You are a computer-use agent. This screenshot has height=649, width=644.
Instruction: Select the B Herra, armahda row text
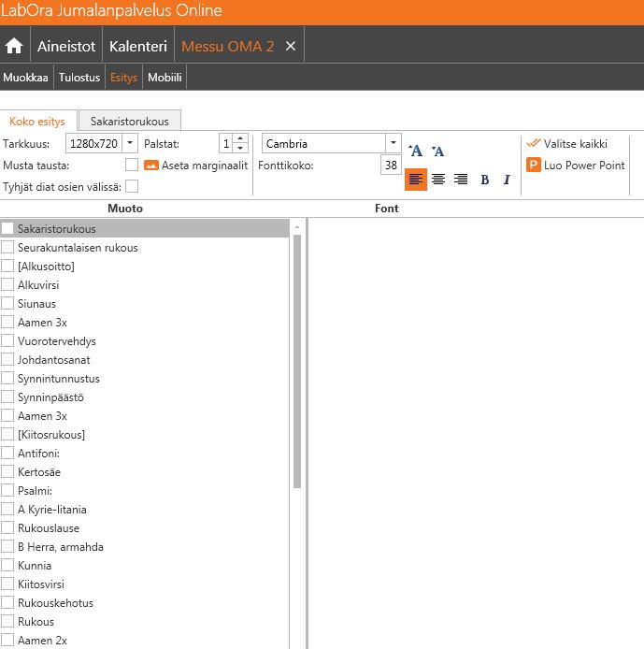(x=61, y=547)
